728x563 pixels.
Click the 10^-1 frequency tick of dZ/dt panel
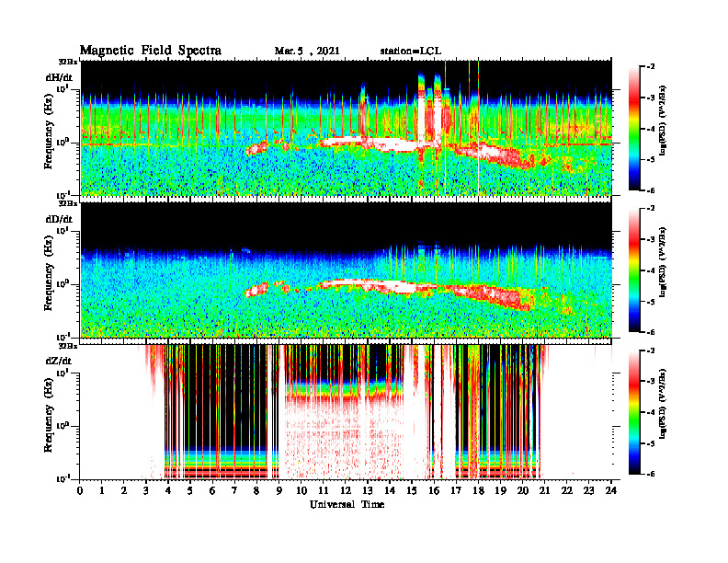(x=63, y=478)
